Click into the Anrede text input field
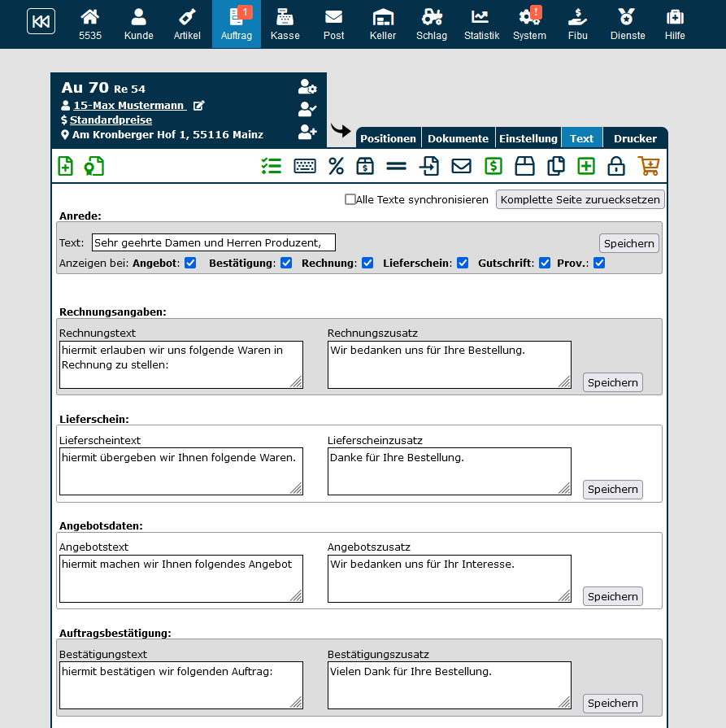 pos(213,242)
